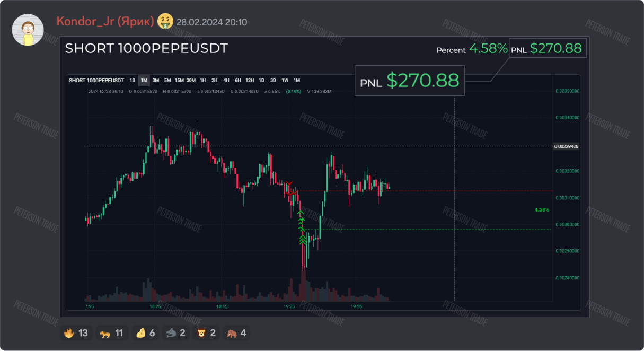Click the fire emoji reaction
This screenshot has width=644, height=351.
coord(76,333)
